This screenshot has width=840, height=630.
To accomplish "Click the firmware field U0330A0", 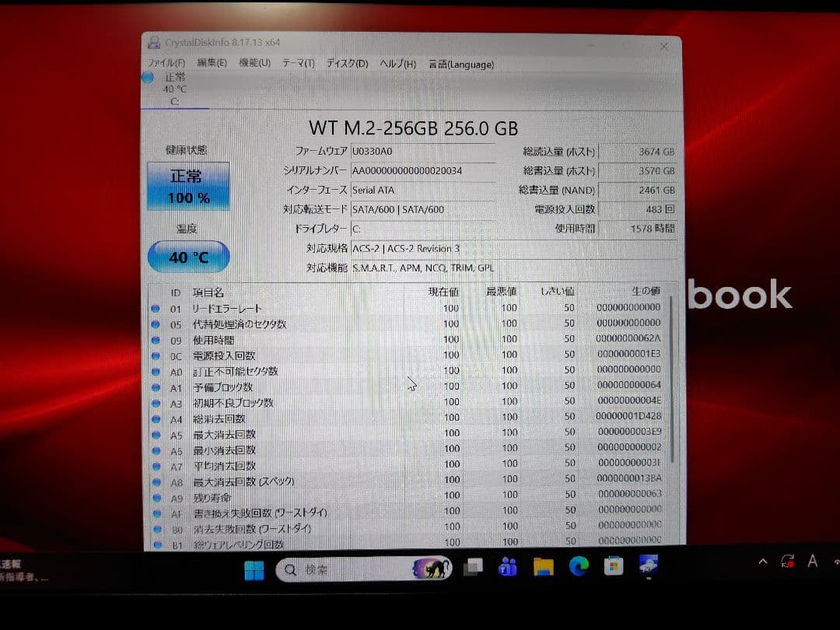I will coord(422,152).
